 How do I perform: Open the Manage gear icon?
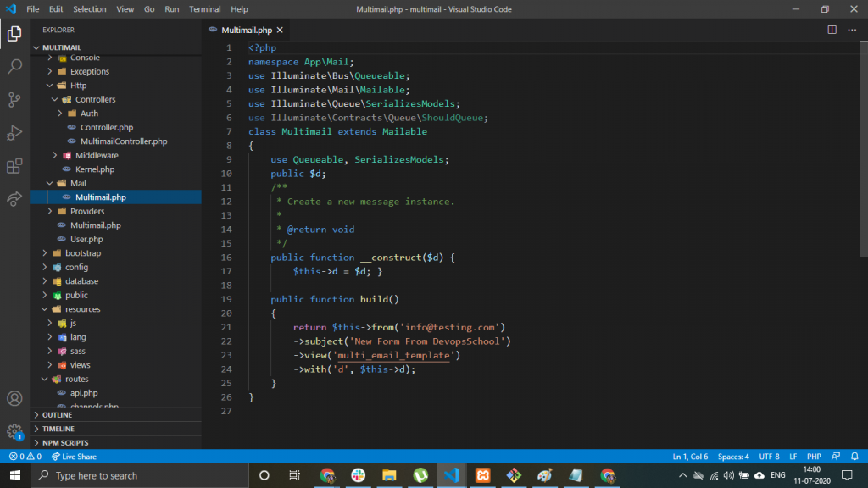coord(14,431)
